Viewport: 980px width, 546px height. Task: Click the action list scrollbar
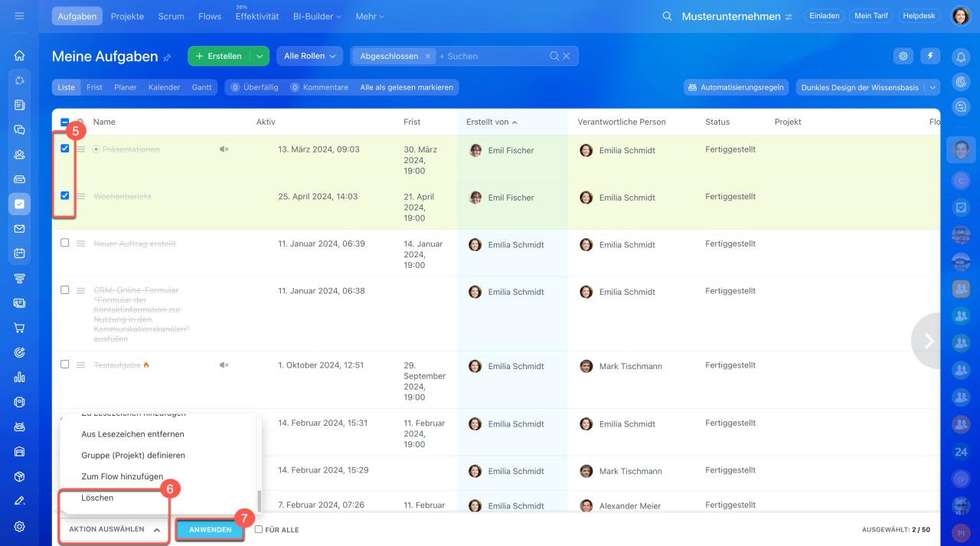coord(259,501)
